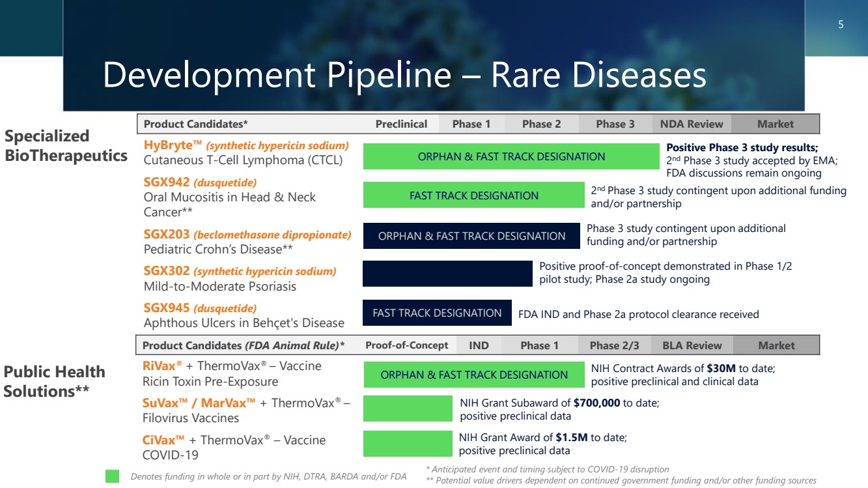Select the SGX945 product candidate name
This screenshot has width=868, height=488.
167,308
